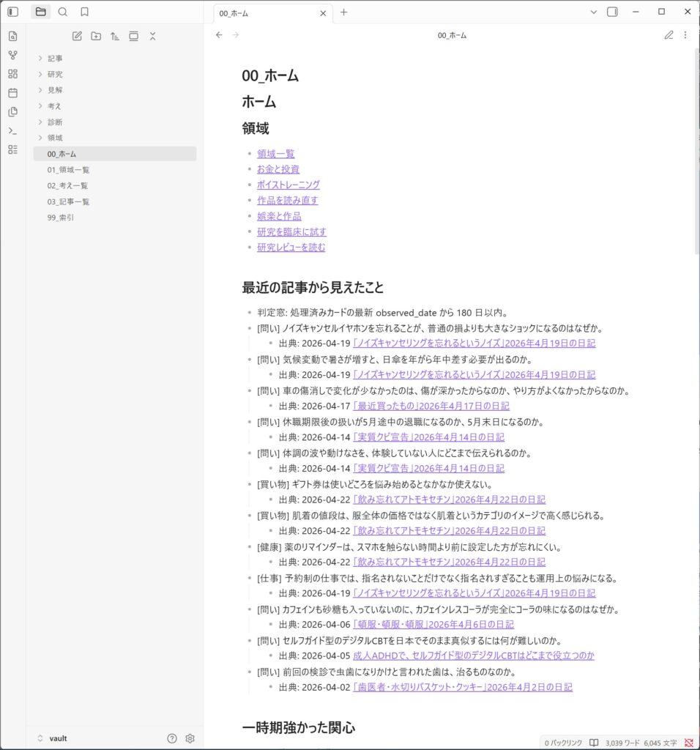Toggle the left sidebar visibility

coord(12,12)
